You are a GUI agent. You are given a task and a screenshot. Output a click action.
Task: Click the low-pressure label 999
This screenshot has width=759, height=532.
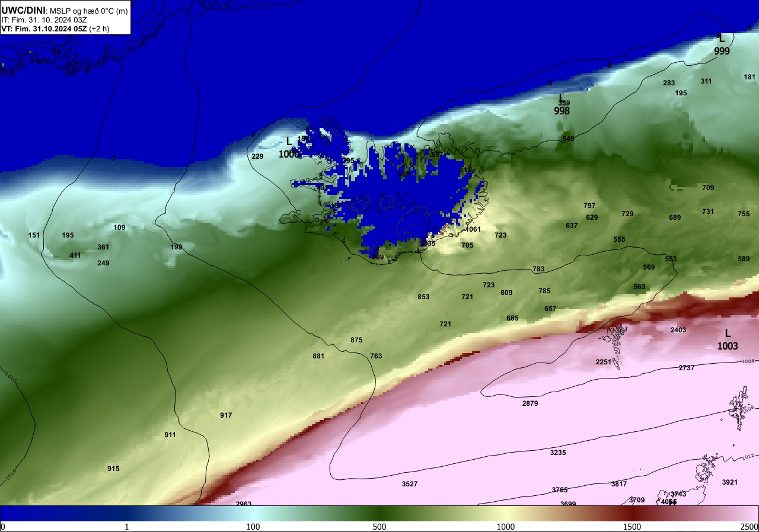[x=722, y=52]
